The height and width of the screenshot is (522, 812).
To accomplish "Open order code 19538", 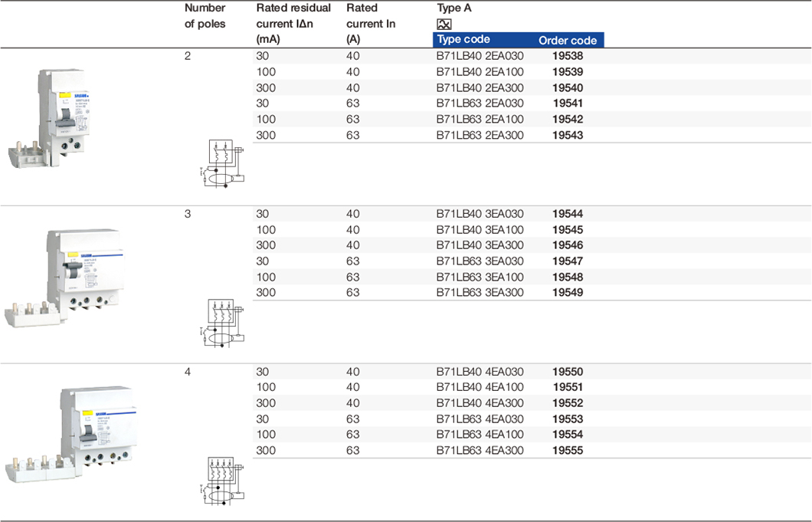I will click(568, 57).
